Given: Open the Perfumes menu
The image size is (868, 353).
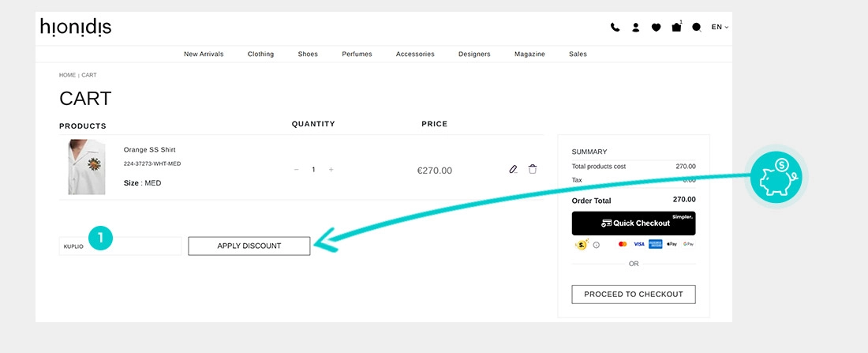Looking at the screenshot, I should coord(357,54).
